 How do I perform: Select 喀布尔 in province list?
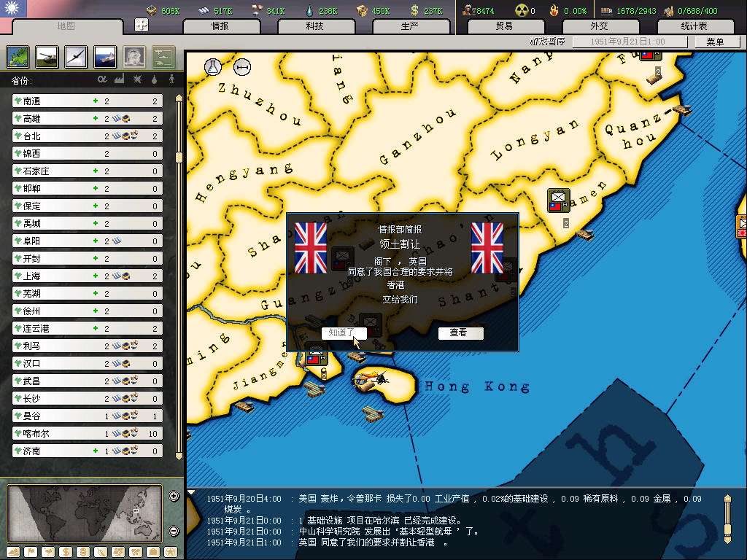[x=88, y=433]
